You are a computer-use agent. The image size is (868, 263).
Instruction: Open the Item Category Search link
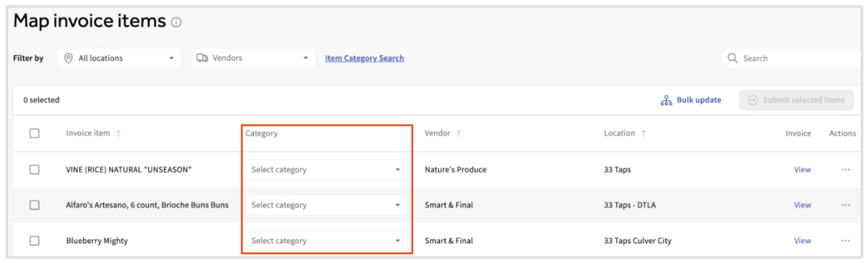pyautogui.click(x=364, y=58)
